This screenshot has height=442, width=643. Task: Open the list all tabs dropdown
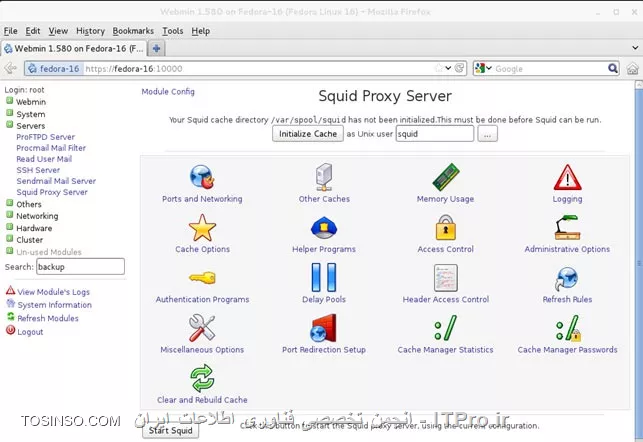pyautogui.click(x=635, y=48)
